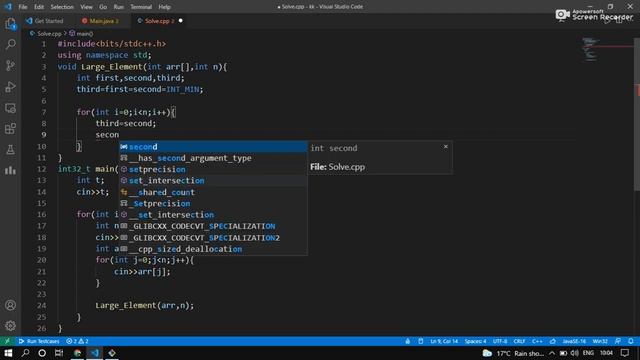Open Source Control view

(x=11, y=65)
